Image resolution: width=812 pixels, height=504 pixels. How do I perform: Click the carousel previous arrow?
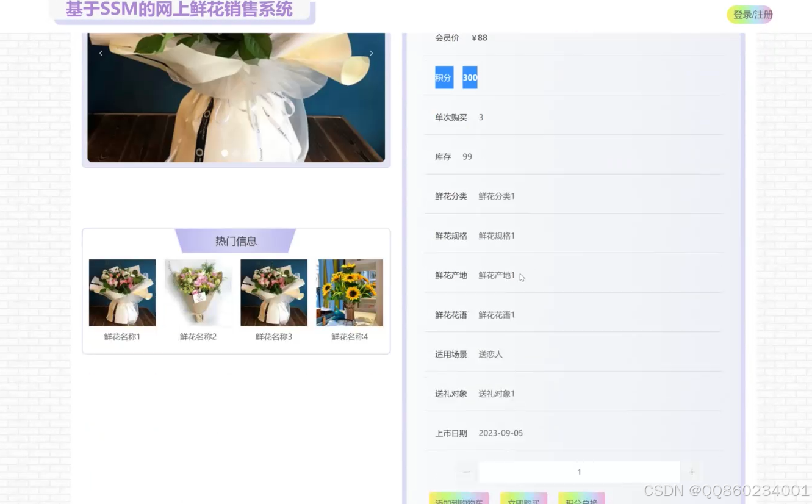tap(101, 53)
